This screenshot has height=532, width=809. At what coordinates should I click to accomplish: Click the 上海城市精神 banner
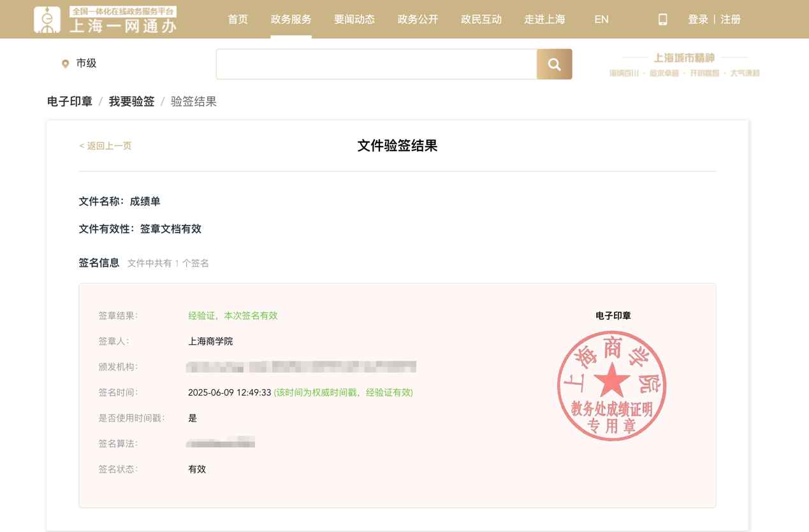tap(684, 65)
